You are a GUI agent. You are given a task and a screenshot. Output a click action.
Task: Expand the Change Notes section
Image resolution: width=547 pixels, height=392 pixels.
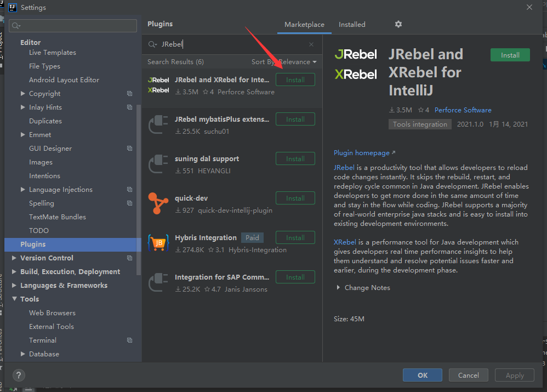click(x=338, y=288)
